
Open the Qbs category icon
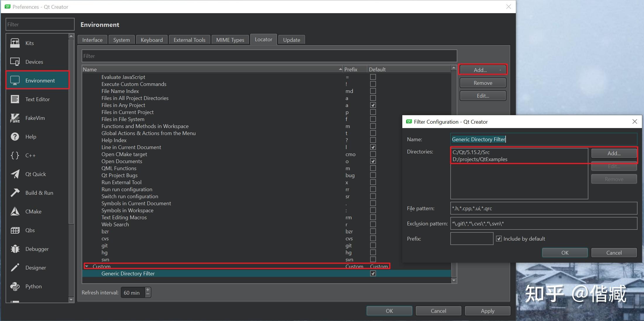click(15, 230)
